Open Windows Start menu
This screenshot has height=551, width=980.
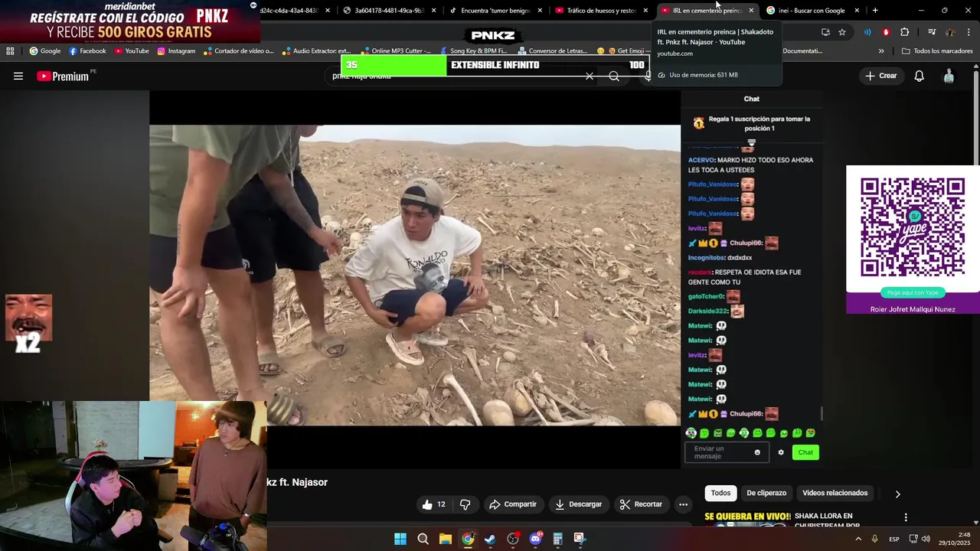tap(400, 539)
